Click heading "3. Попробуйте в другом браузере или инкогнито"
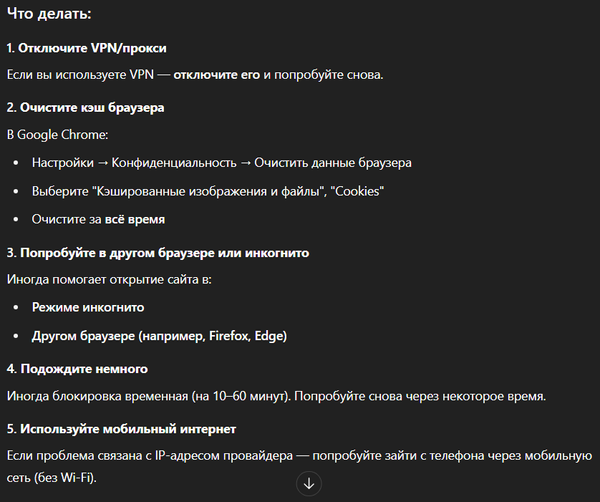 tap(158, 253)
